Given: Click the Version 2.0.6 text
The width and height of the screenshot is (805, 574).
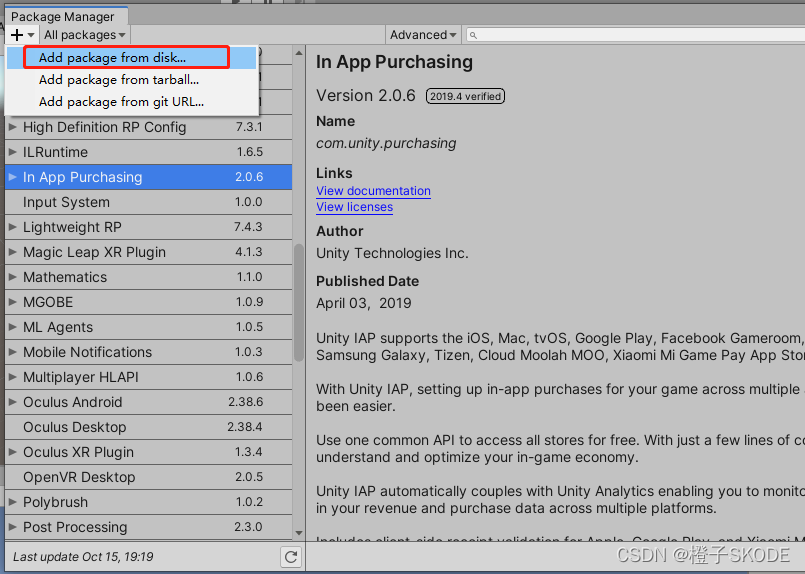Looking at the screenshot, I should [366, 95].
